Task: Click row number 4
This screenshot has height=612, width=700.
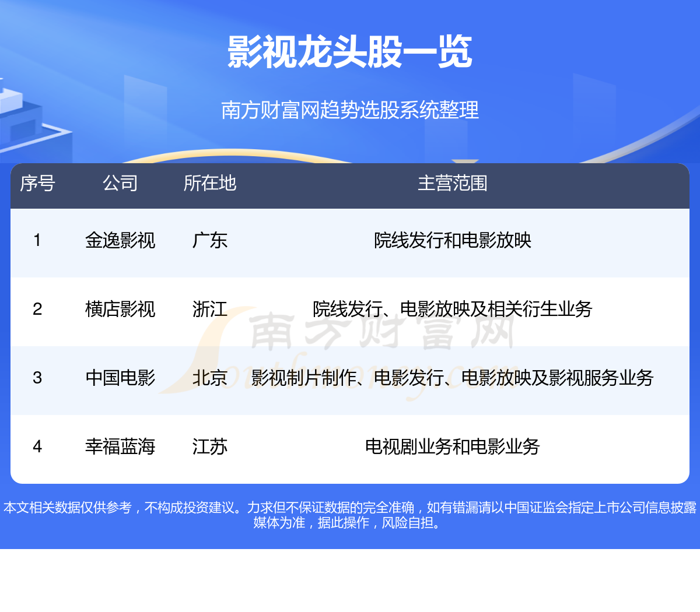Action: pyautogui.click(x=37, y=446)
